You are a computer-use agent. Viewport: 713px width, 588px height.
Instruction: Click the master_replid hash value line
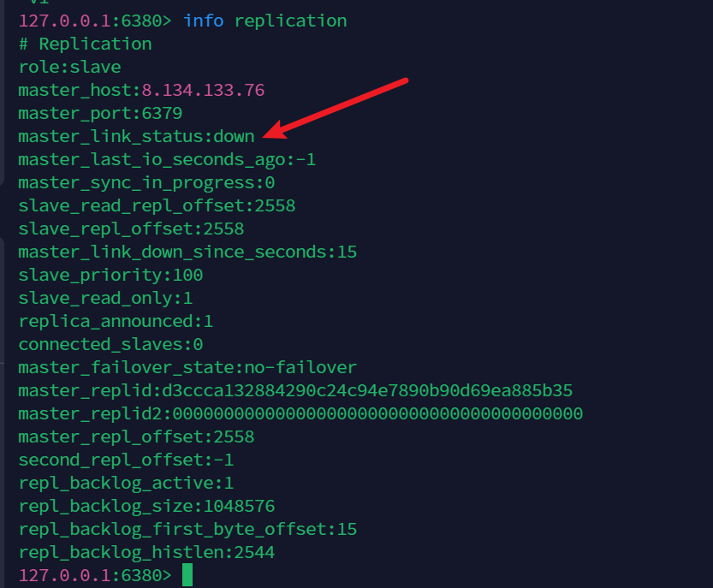(295, 390)
